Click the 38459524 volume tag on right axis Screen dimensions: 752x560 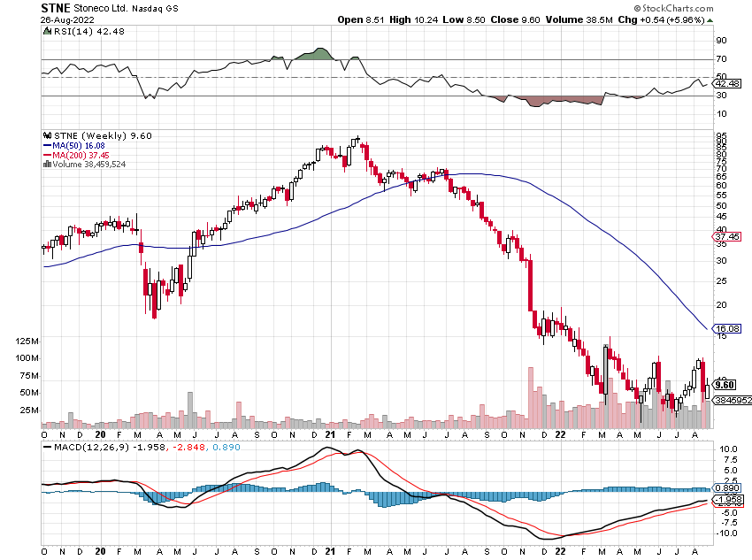coord(733,401)
